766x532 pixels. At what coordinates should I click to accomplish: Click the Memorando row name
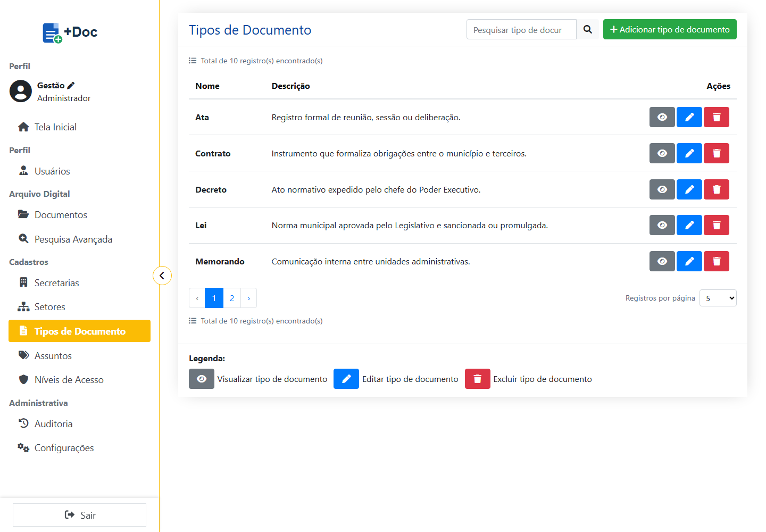pyautogui.click(x=220, y=262)
